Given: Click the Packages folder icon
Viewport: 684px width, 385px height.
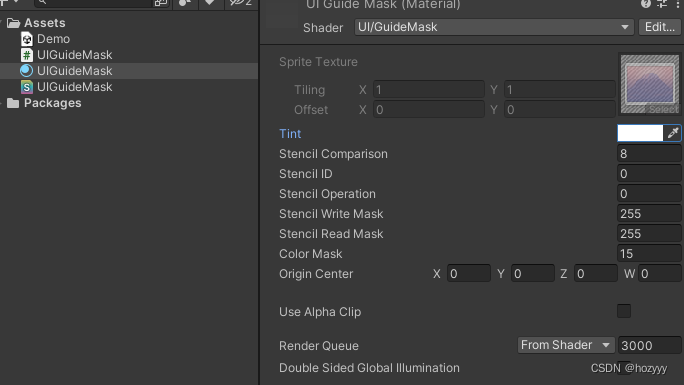Looking at the screenshot, I should (x=13, y=103).
